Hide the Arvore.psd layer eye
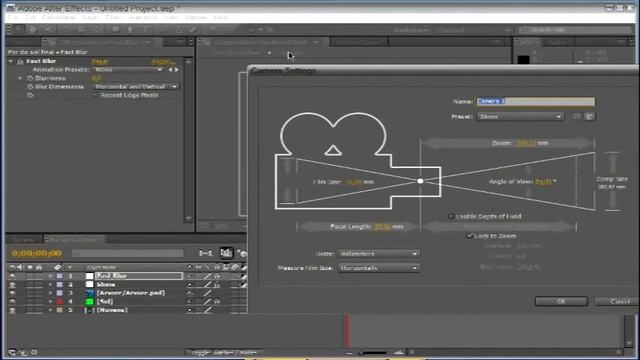 [x=13, y=293]
